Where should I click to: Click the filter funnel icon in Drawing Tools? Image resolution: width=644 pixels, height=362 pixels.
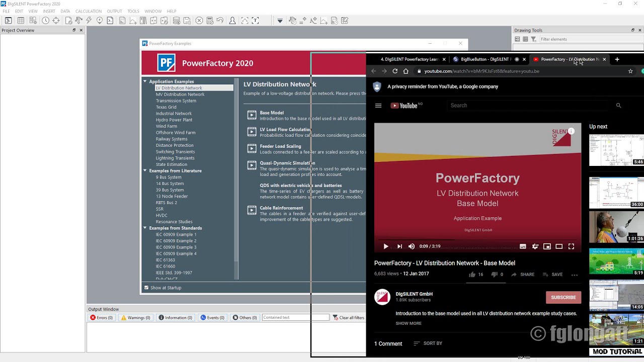click(533, 39)
